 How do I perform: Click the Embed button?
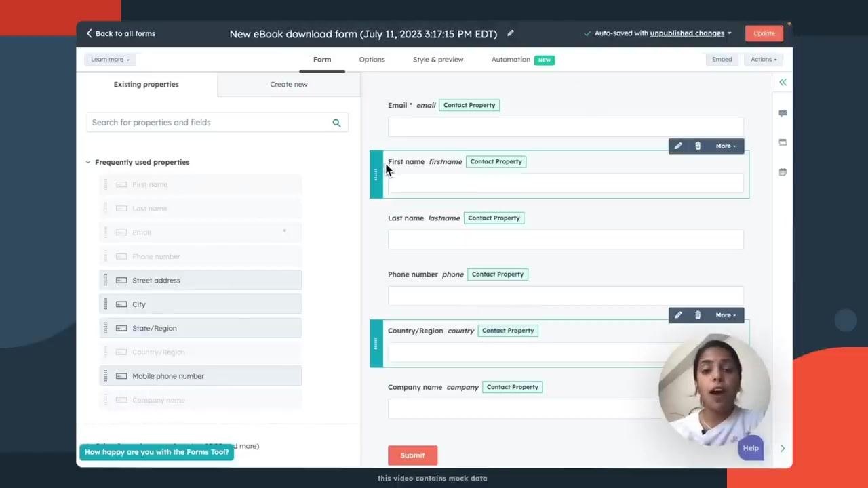[722, 60]
